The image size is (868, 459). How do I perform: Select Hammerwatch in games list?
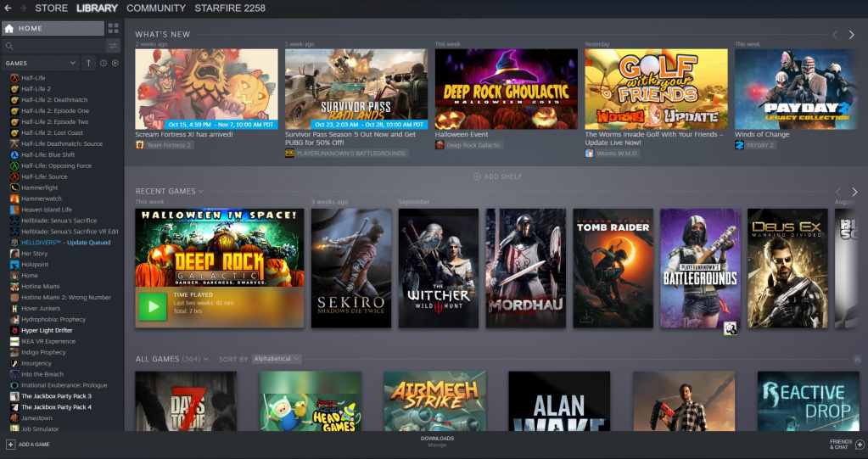click(x=42, y=199)
